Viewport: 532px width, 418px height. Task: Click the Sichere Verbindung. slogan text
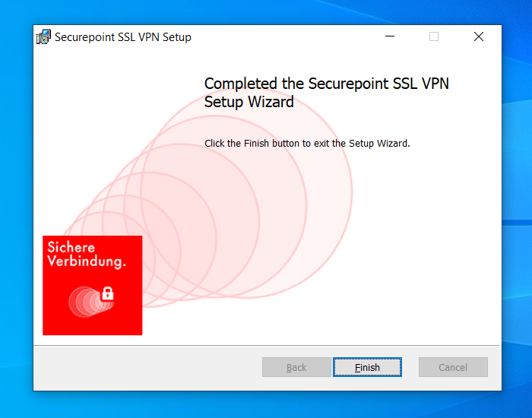coord(87,255)
